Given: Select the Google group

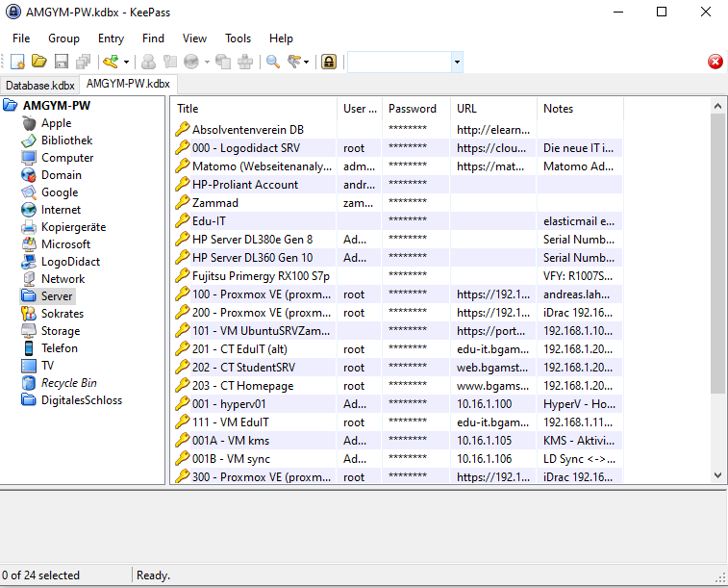Looking at the screenshot, I should 60,192.
